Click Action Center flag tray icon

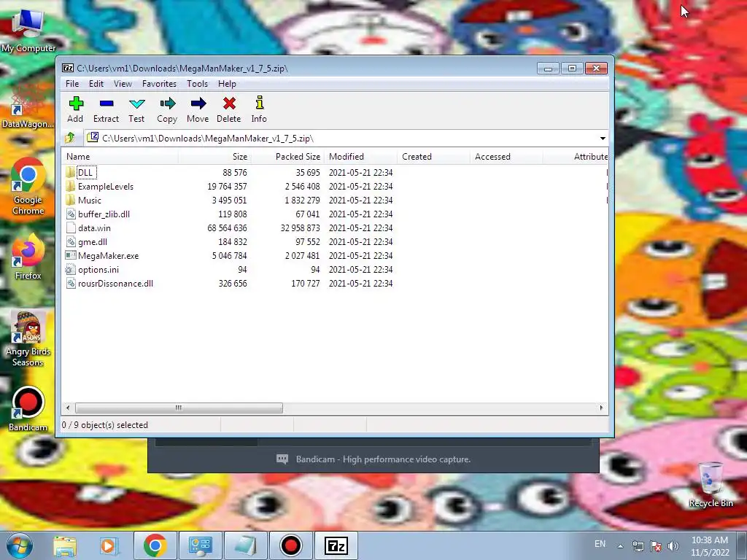click(x=656, y=546)
